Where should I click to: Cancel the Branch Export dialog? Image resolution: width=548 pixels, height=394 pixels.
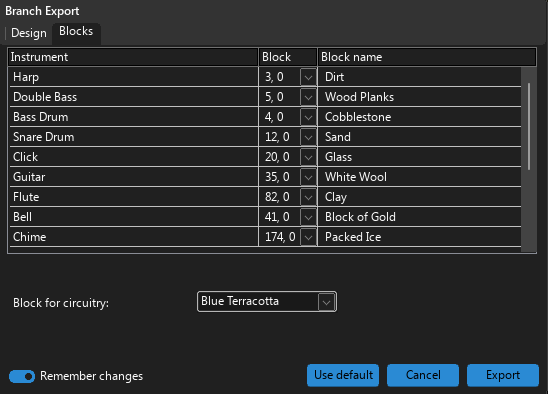click(423, 375)
